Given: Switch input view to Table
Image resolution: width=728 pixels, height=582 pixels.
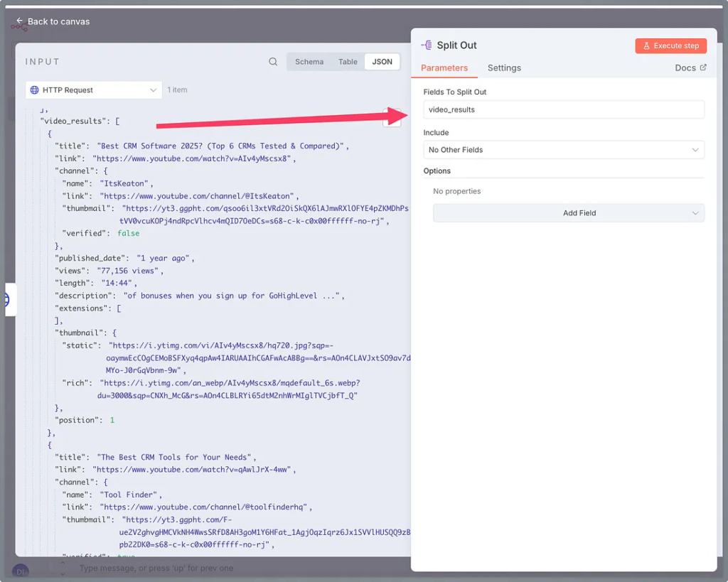Looking at the screenshot, I should [x=348, y=62].
